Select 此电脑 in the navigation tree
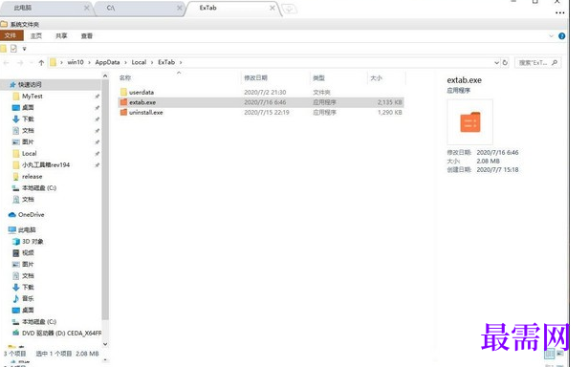This screenshot has width=588, height=367. tap(27, 229)
